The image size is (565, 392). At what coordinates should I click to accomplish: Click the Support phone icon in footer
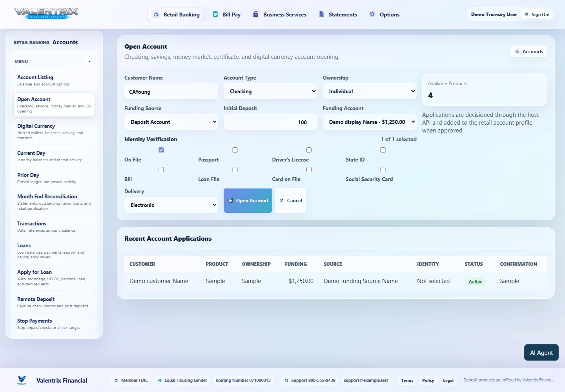click(x=286, y=380)
